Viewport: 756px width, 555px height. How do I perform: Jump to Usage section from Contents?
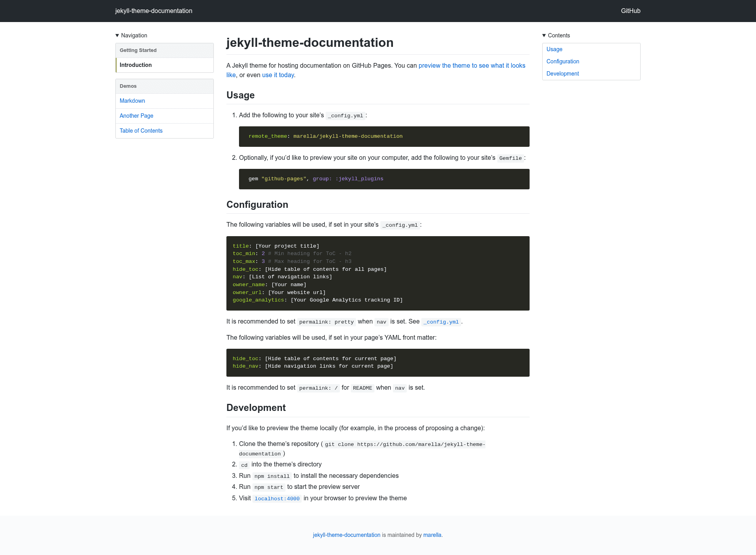[x=554, y=49]
